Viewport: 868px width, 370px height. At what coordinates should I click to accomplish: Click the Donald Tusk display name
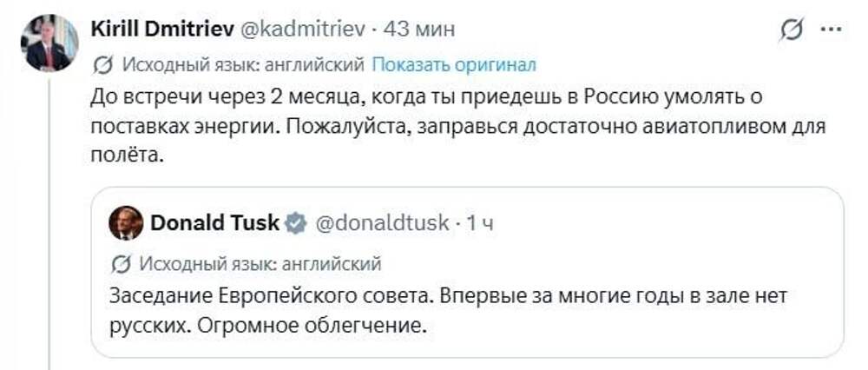point(214,223)
